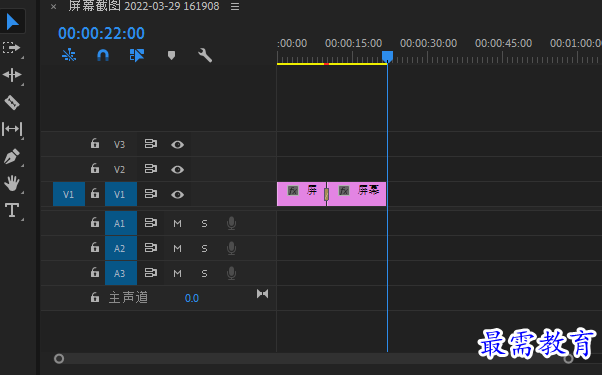Select the Slip tool

[x=12, y=129]
